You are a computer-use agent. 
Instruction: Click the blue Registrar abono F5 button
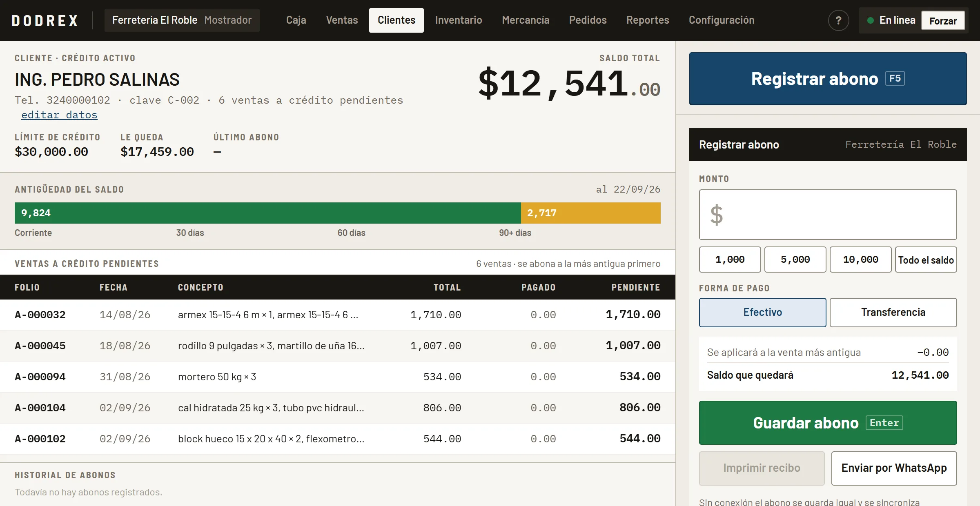(828, 79)
